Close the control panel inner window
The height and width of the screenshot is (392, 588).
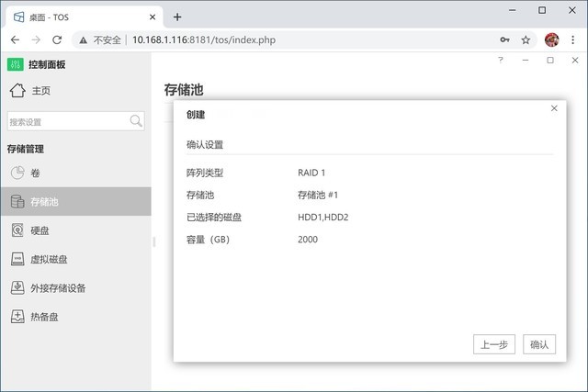click(575, 60)
